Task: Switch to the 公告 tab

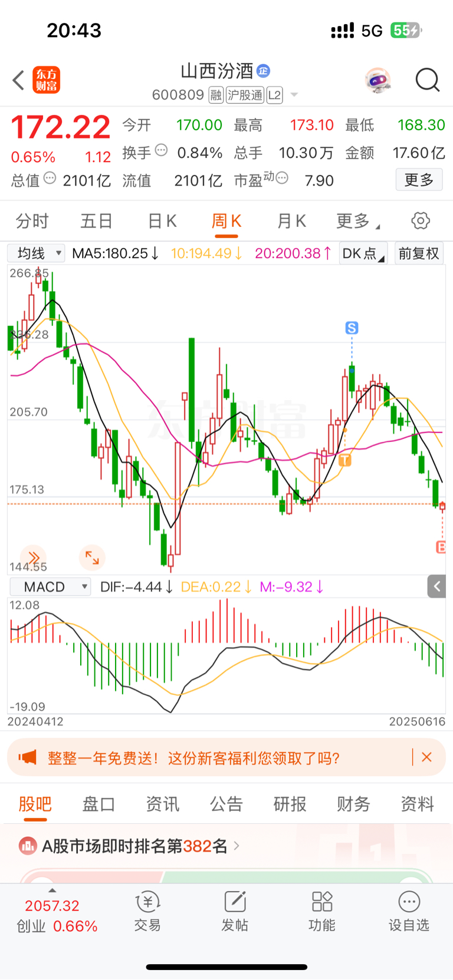Action: tap(226, 804)
